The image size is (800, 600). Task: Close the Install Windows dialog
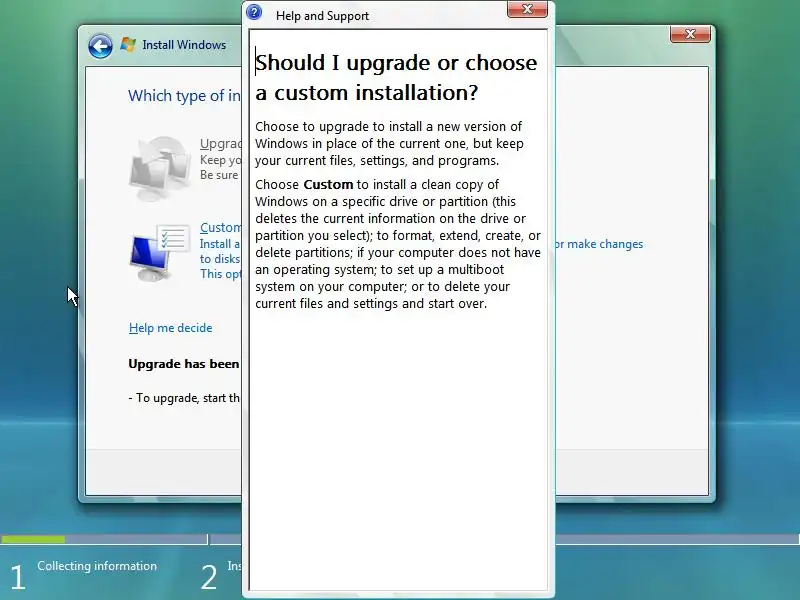690,34
